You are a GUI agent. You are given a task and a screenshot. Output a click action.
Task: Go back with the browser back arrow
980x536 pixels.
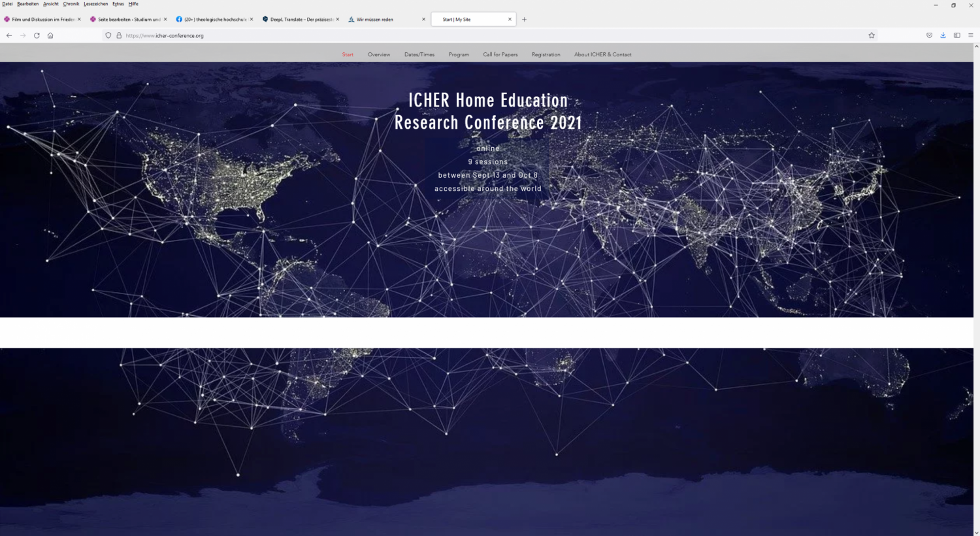click(9, 35)
